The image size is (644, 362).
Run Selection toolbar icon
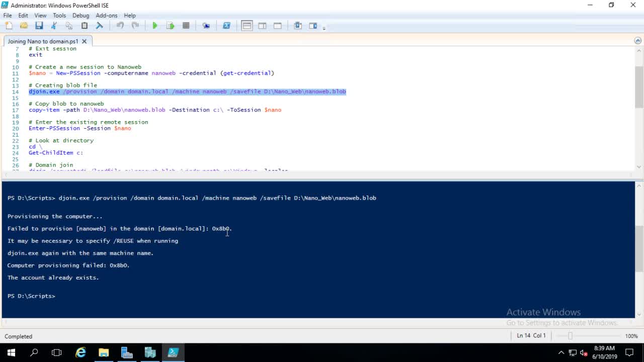[x=170, y=26]
